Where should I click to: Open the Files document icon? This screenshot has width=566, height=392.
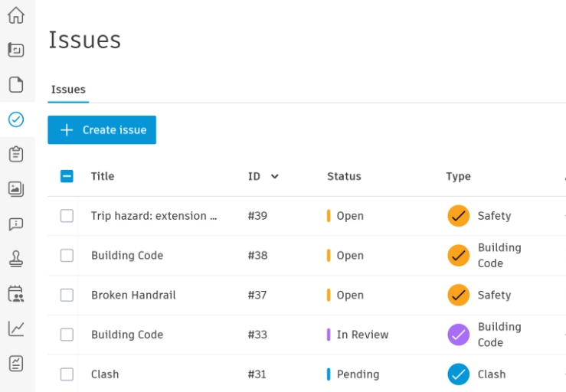pyautogui.click(x=16, y=84)
